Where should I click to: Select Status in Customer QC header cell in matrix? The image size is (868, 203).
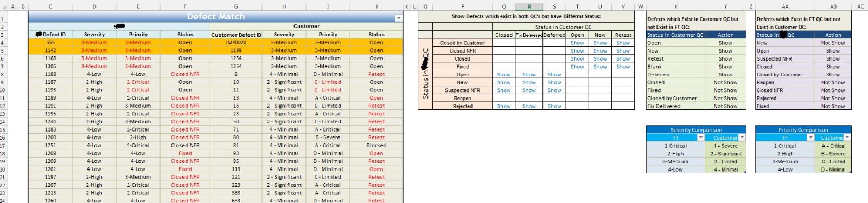coord(563,27)
